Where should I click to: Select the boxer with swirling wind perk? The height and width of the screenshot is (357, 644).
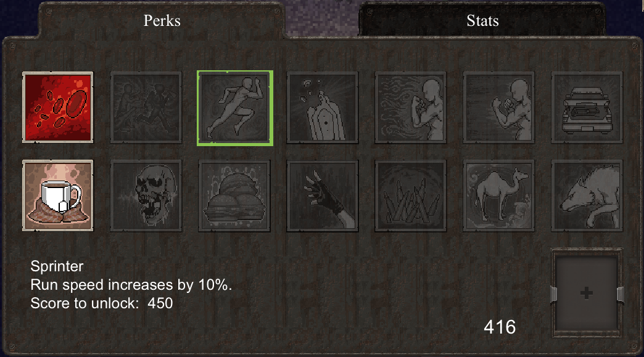[411, 107]
